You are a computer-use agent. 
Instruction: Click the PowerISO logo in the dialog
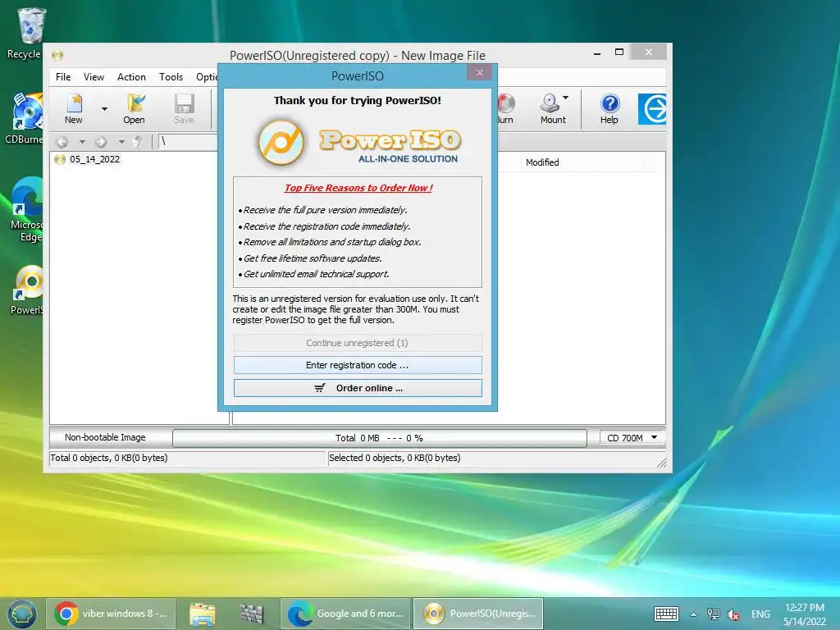point(358,143)
